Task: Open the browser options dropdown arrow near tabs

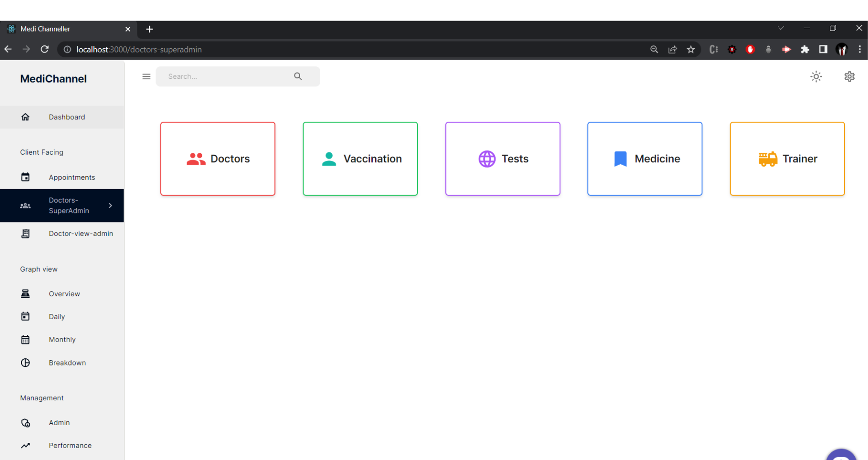Action: [781, 28]
